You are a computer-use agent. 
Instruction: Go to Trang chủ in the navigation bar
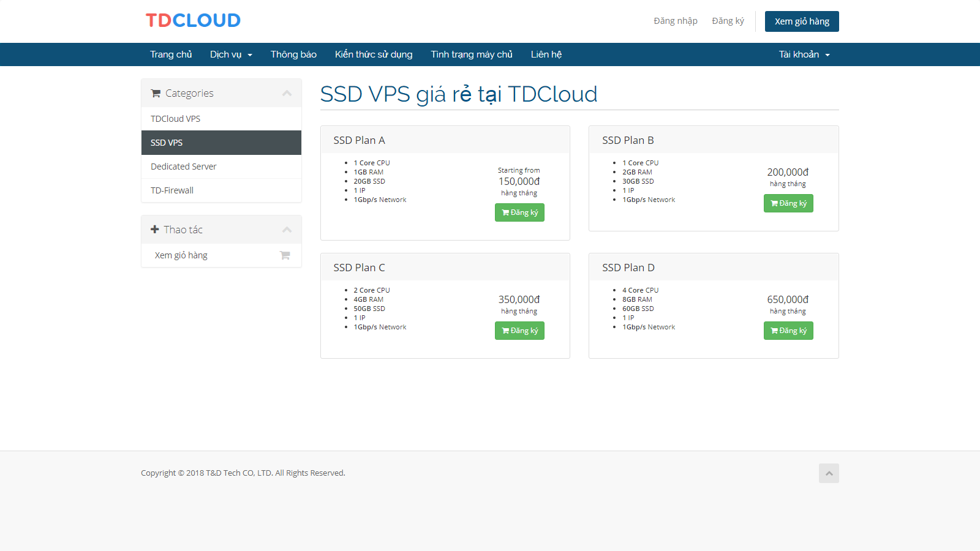171,54
